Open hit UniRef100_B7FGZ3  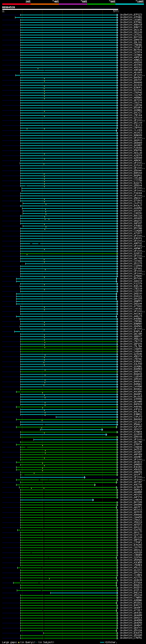pyautogui.click(x=131, y=15)
